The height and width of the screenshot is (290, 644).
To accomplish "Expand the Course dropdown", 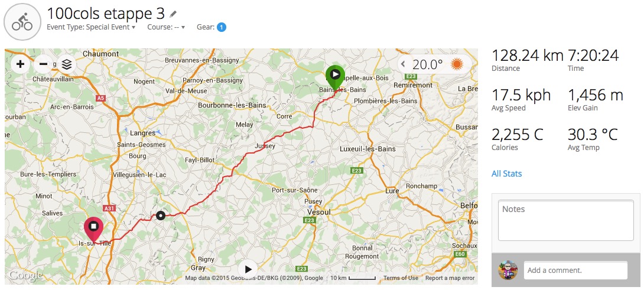I will coord(166,27).
